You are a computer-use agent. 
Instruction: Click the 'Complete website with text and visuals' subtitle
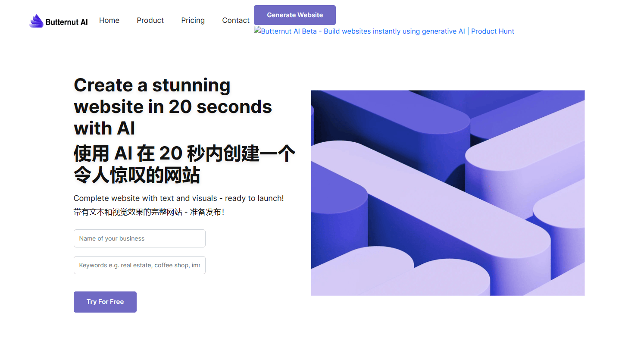178,198
